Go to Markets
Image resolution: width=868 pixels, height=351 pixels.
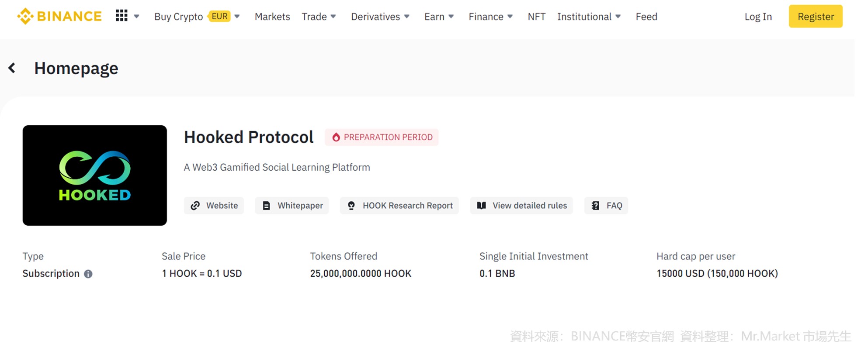tap(272, 17)
